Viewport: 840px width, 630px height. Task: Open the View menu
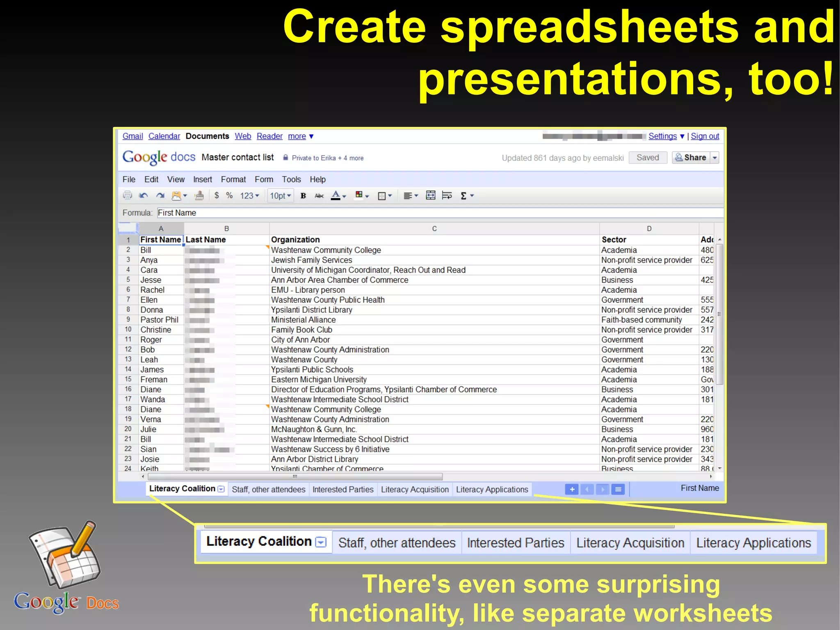[x=176, y=179]
